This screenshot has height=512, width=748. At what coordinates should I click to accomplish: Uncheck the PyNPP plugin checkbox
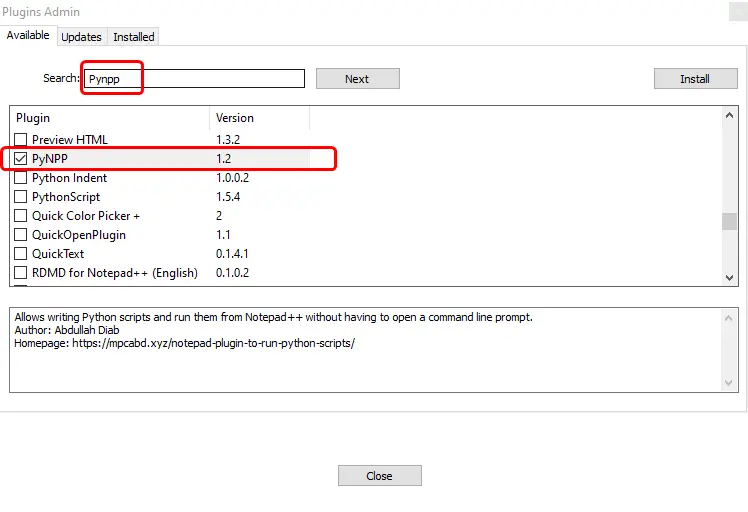pyautogui.click(x=21, y=158)
